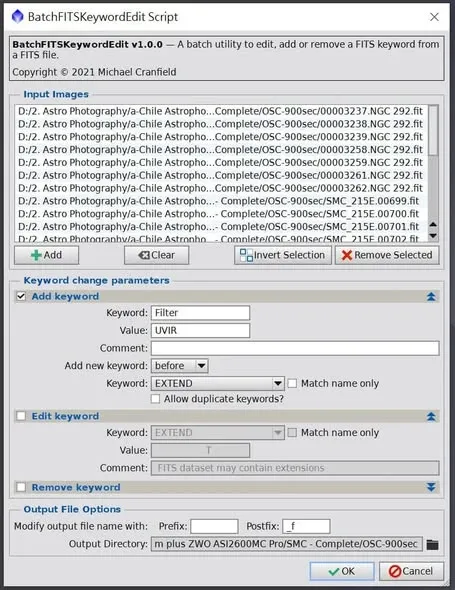
Task: Click the input list scrollbar down arrow
Action: (433, 236)
